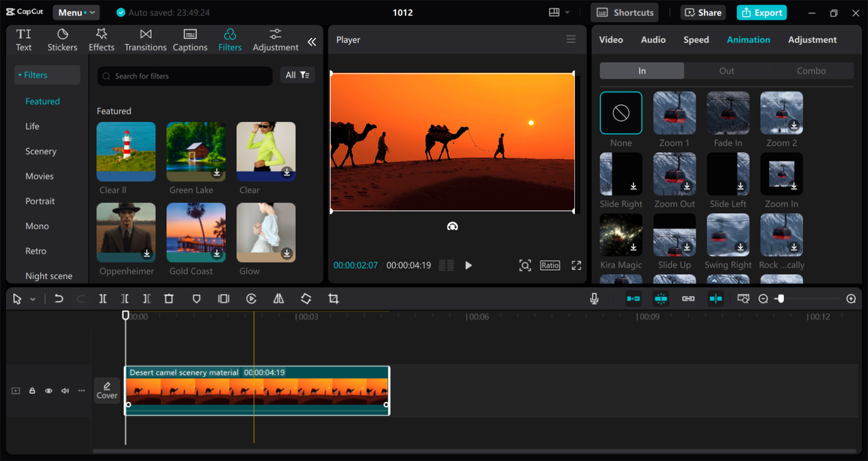Toggle the clip linkage option
The width and height of the screenshot is (868, 461).
click(688, 299)
